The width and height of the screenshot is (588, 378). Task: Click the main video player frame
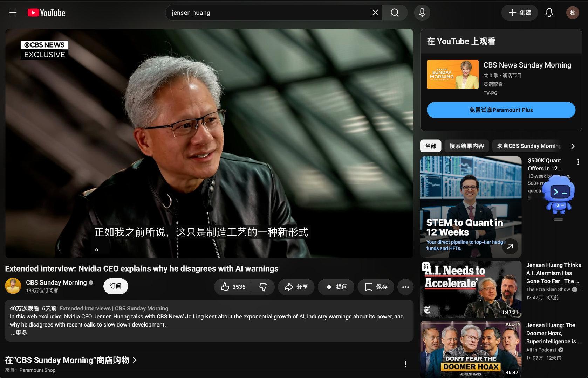(209, 143)
